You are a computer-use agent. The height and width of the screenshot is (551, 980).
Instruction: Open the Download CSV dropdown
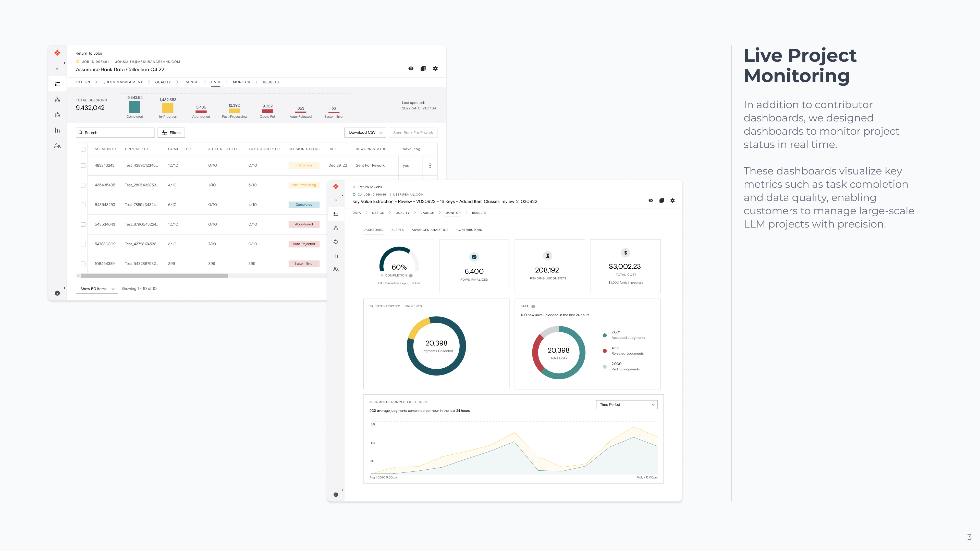point(365,133)
